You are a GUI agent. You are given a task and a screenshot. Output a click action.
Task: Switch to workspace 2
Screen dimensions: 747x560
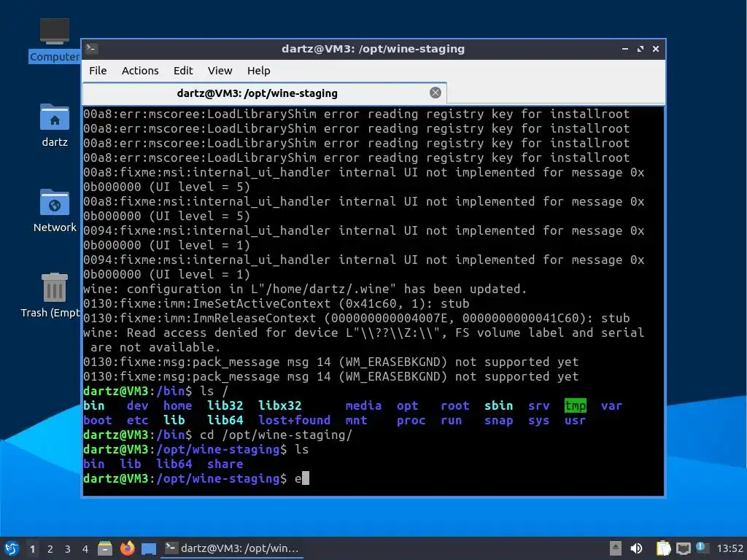[x=50, y=549]
